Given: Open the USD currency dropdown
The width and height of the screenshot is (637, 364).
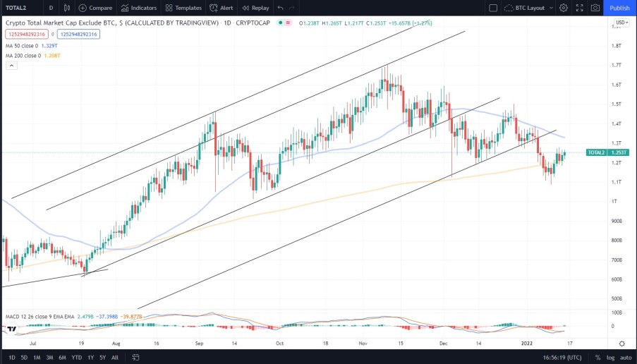Looking at the screenshot, I should (621, 23).
